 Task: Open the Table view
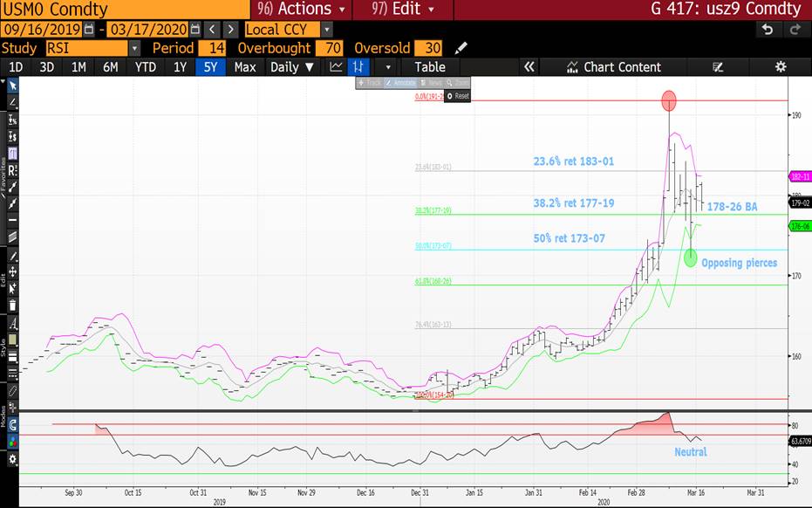pyautogui.click(x=430, y=67)
